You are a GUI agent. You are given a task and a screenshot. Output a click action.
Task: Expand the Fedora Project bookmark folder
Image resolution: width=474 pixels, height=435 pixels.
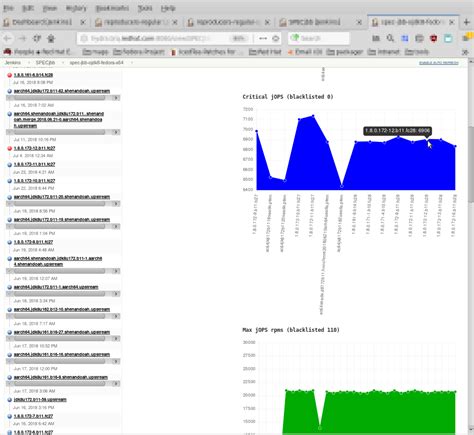139,52
